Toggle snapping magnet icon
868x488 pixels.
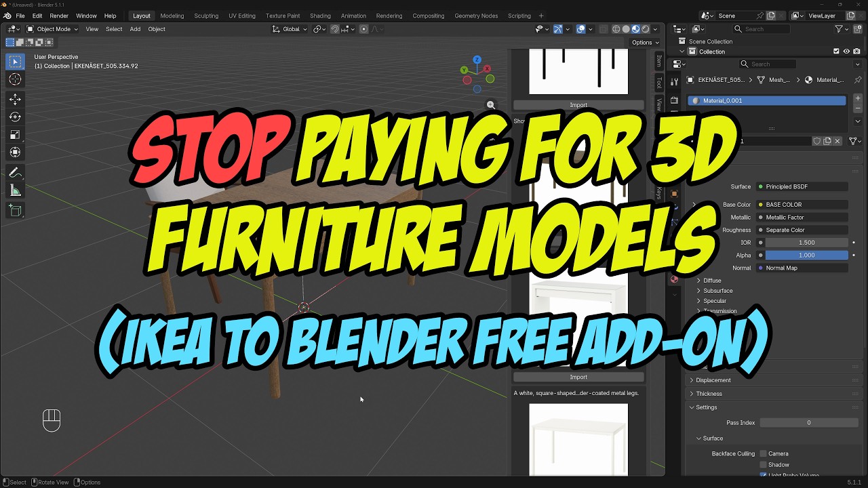(x=335, y=29)
